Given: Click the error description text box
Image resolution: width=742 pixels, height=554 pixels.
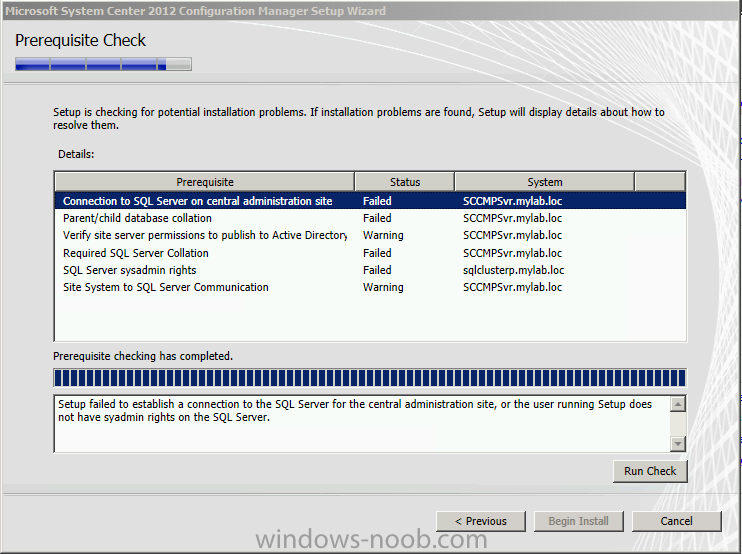Looking at the screenshot, I should click(362, 424).
